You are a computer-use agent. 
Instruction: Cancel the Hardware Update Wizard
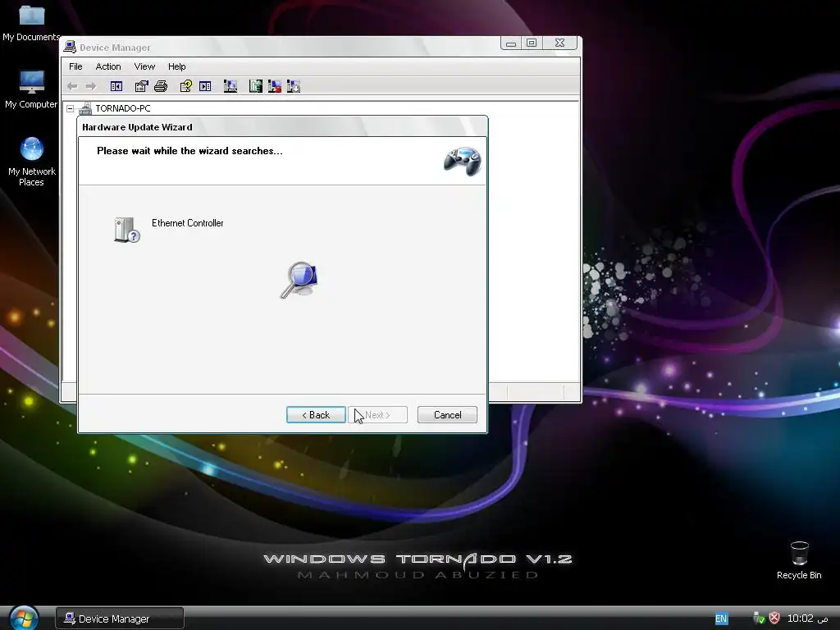click(x=447, y=414)
